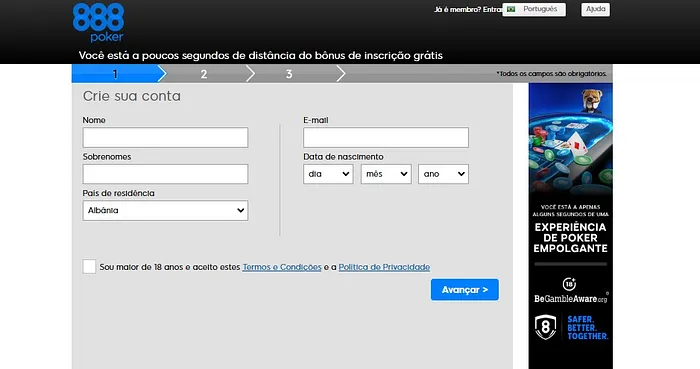Open the Termos e Condições link
Screen dimensions: 700x369
282,267
